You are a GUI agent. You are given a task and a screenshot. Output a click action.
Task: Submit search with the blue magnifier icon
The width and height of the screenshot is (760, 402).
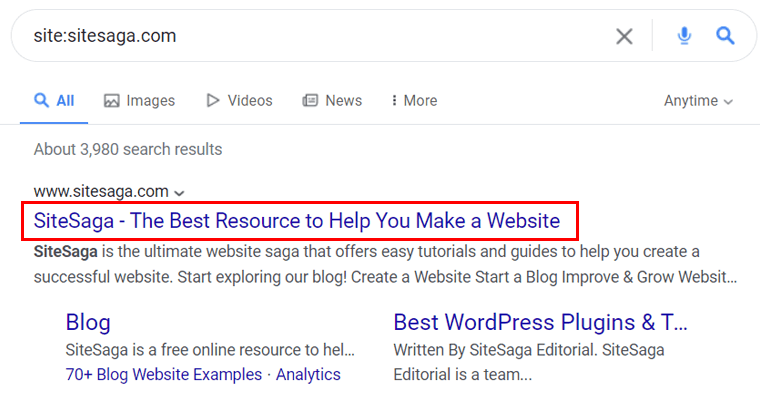(725, 36)
